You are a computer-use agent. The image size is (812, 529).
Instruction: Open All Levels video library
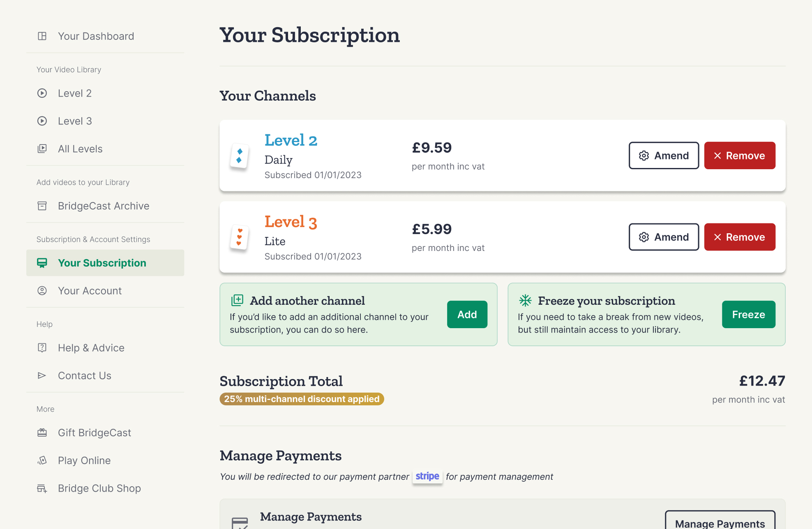(80, 149)
